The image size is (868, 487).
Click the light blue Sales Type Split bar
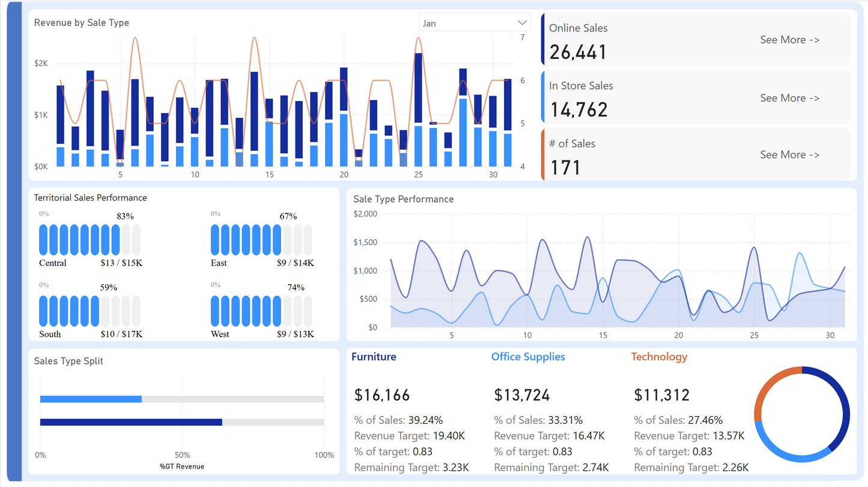pyautogui.click(x=91, y=399)
